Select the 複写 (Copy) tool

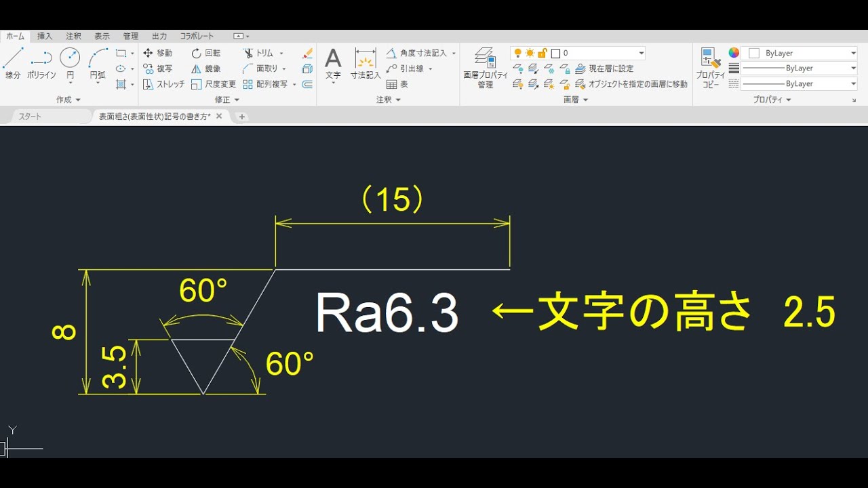(158, 68)
